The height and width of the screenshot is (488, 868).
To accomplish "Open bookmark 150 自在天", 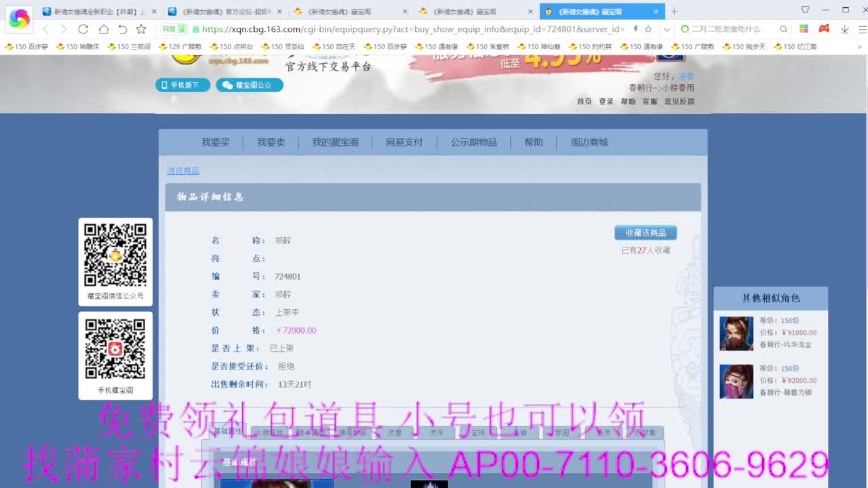I will pos(334,47).
